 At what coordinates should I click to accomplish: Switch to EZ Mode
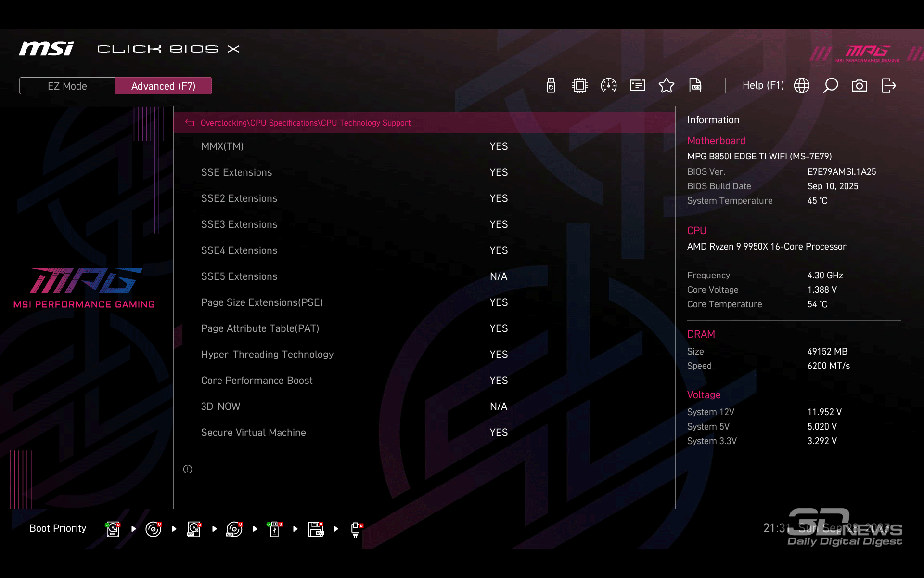[x=67, y=86]
